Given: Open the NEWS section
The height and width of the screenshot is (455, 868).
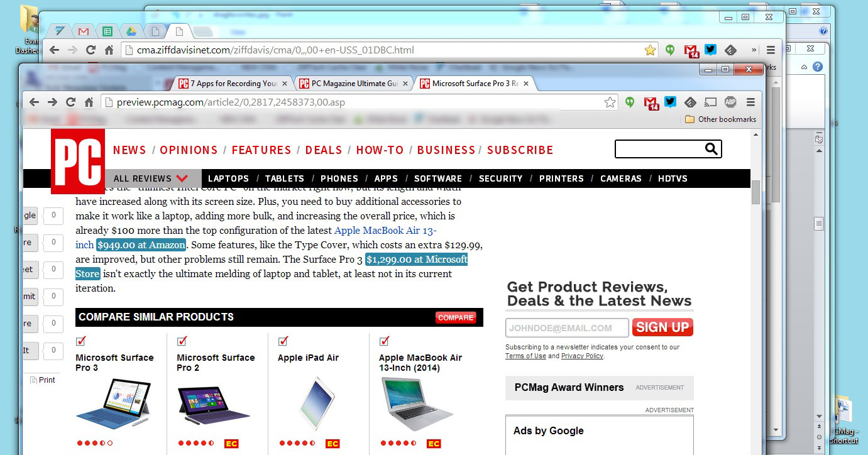Looking at the screenshot, I should coord(129,150).
